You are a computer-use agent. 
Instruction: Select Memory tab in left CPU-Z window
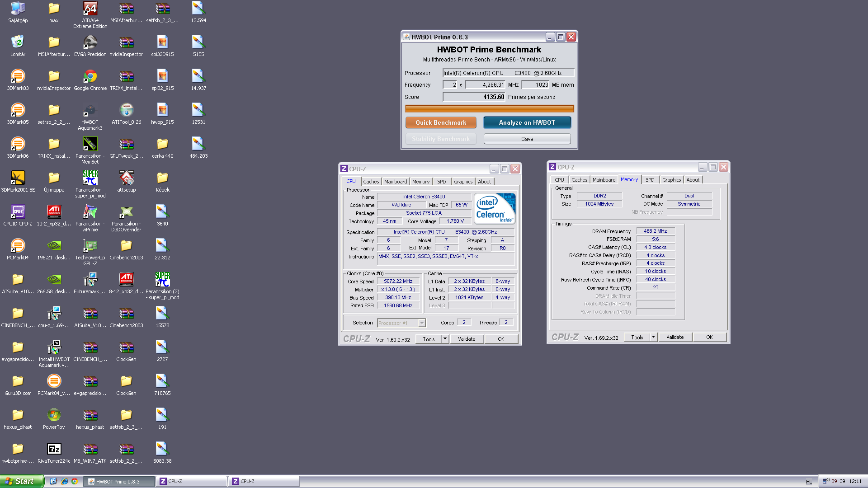pos(421,182)
